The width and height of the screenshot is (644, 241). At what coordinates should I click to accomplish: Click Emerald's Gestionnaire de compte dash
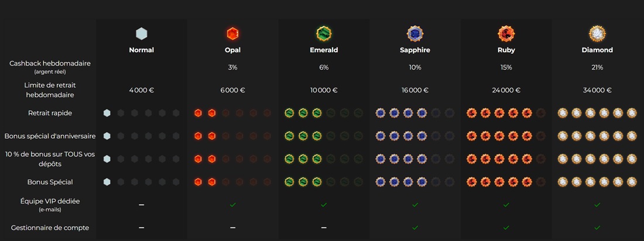pos(324,228)
